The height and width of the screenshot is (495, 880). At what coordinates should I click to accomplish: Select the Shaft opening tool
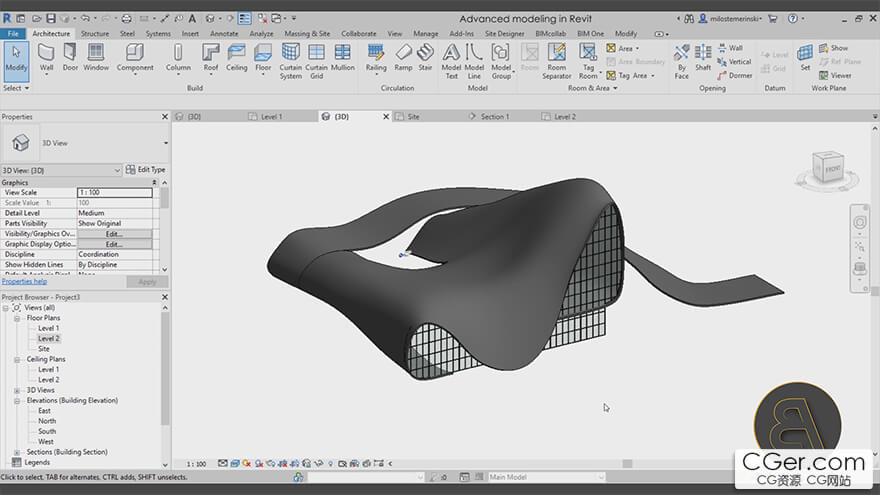[x=703, y=58]
